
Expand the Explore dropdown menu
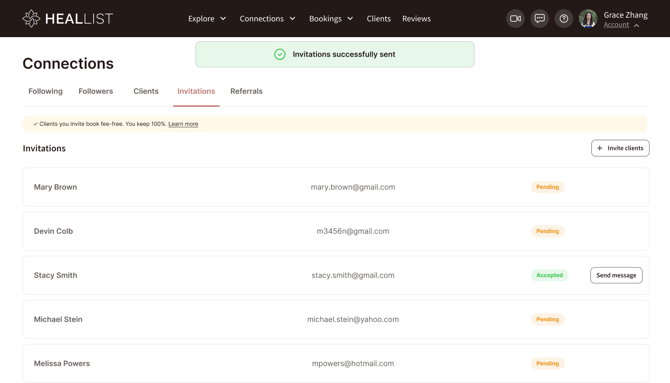click(x=207, y=18)
